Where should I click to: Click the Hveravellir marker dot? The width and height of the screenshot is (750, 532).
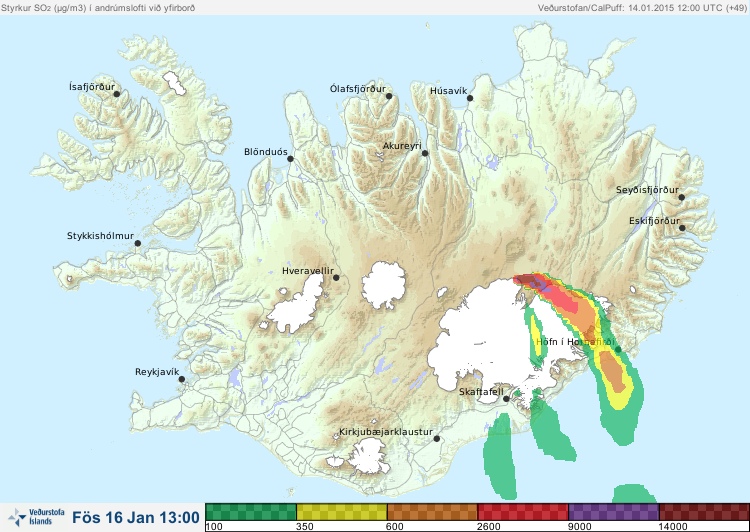(336, 277)
